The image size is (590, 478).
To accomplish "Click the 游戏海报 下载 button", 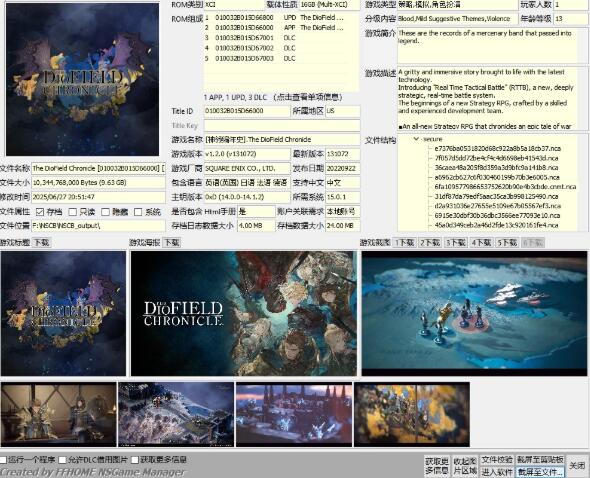I will pyautogui.click(x=172, y=242).
